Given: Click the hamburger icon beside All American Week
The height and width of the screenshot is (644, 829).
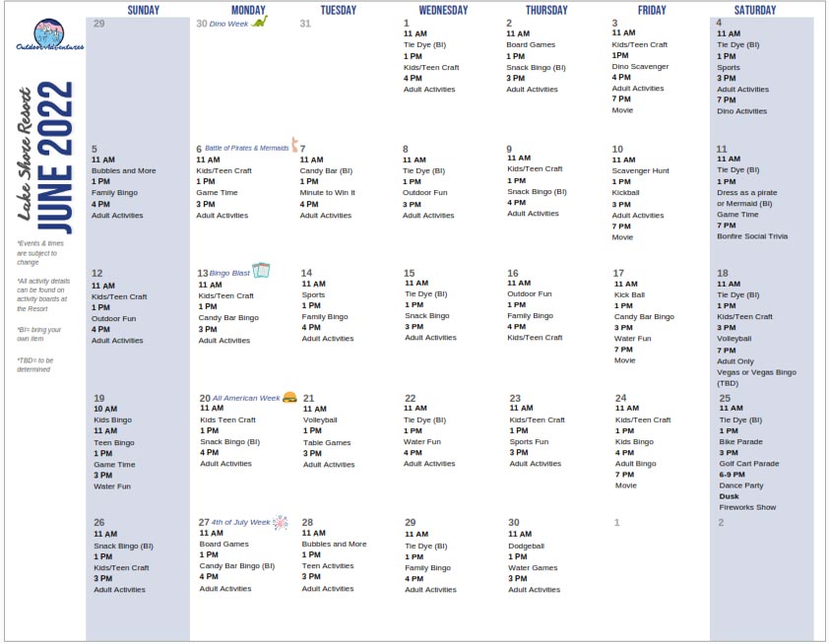Looking at the screenshot, I should tap(289, 397).
